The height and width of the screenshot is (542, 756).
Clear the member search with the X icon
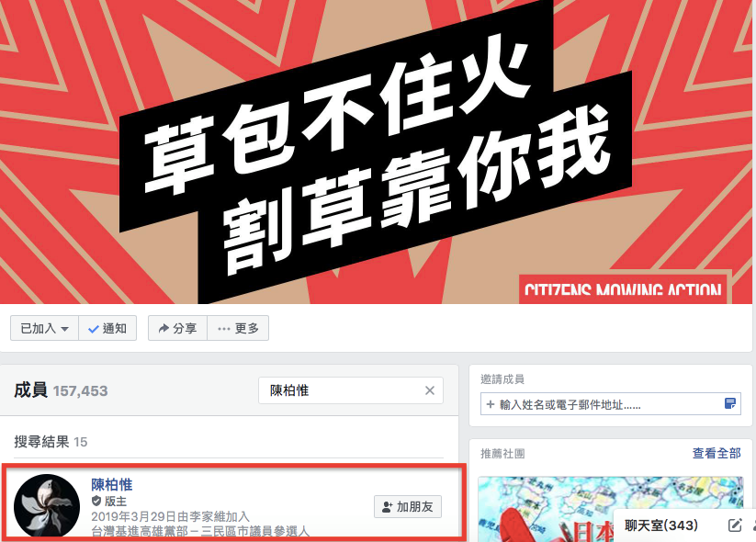click(x=430, y=390)
